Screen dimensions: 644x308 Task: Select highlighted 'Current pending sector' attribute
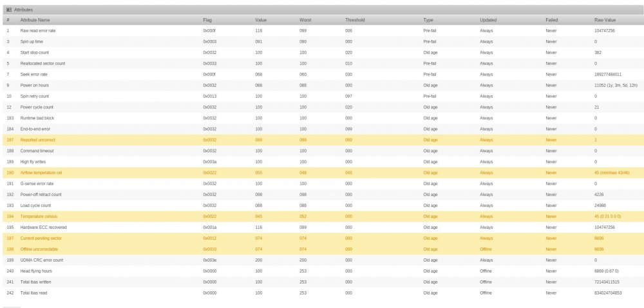click(41, 238)
